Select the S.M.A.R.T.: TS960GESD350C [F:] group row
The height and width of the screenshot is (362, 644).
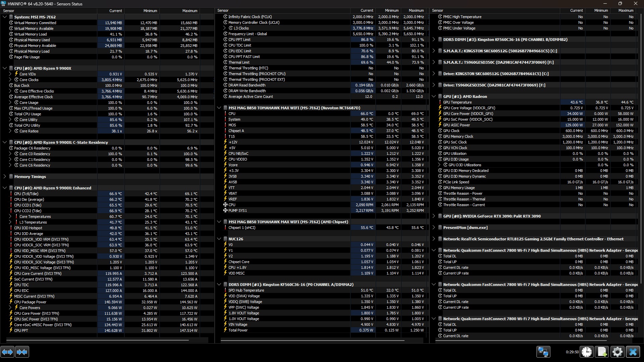(535, 62)
